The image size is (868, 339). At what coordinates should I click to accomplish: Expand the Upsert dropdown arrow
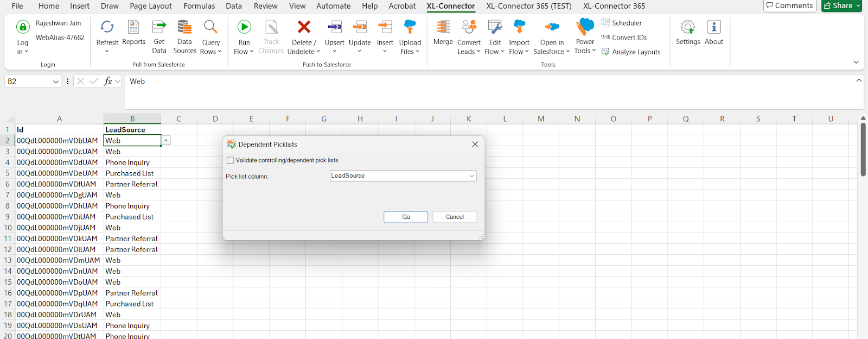click(x=335, y=52)
